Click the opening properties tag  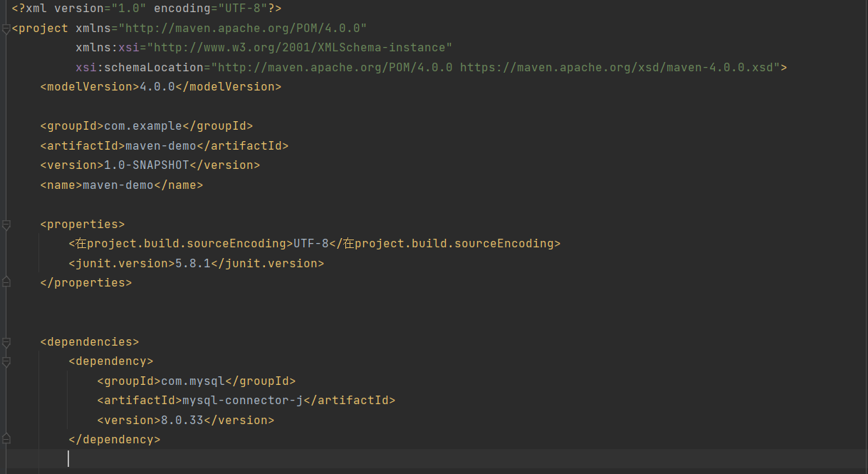click(83, 224)
